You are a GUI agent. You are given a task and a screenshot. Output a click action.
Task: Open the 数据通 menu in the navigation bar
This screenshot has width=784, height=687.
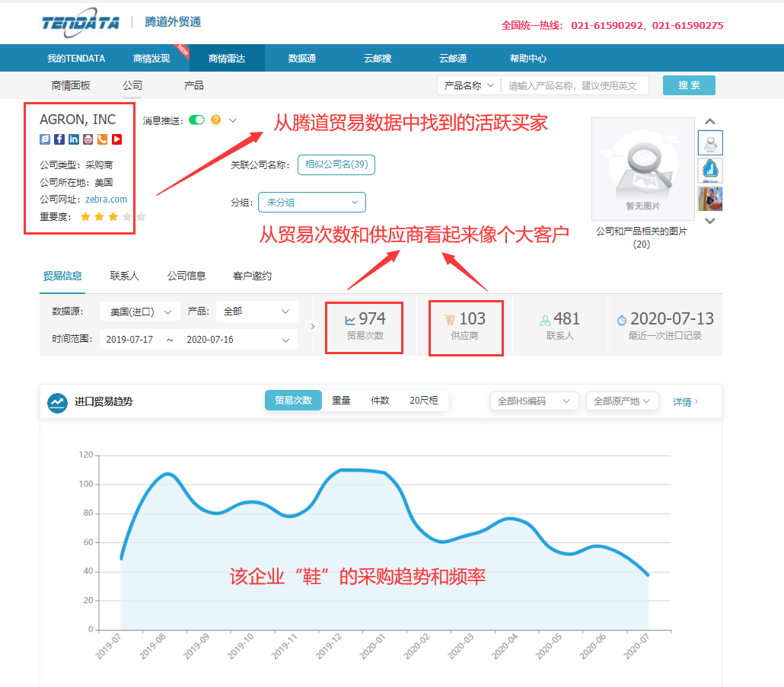tap(301, 57)
